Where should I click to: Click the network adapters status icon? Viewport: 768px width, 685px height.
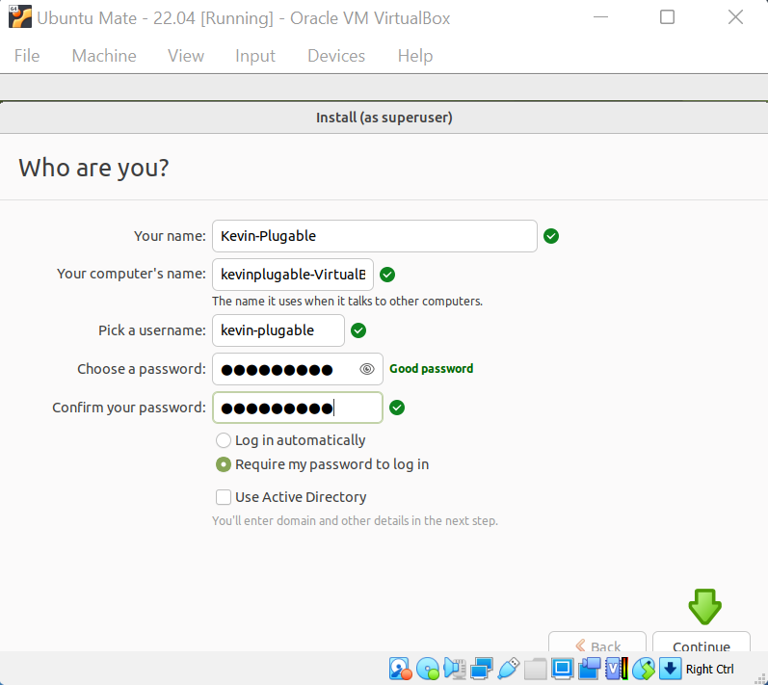pos(481,668)
